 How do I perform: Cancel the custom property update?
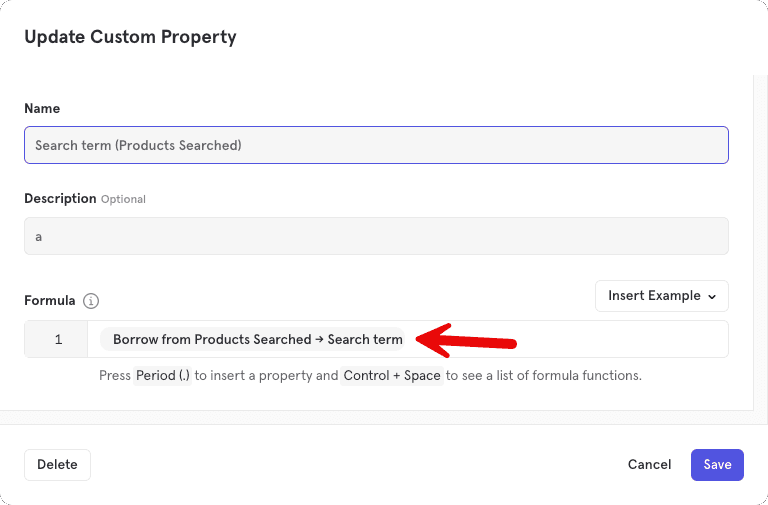(649, 464)
